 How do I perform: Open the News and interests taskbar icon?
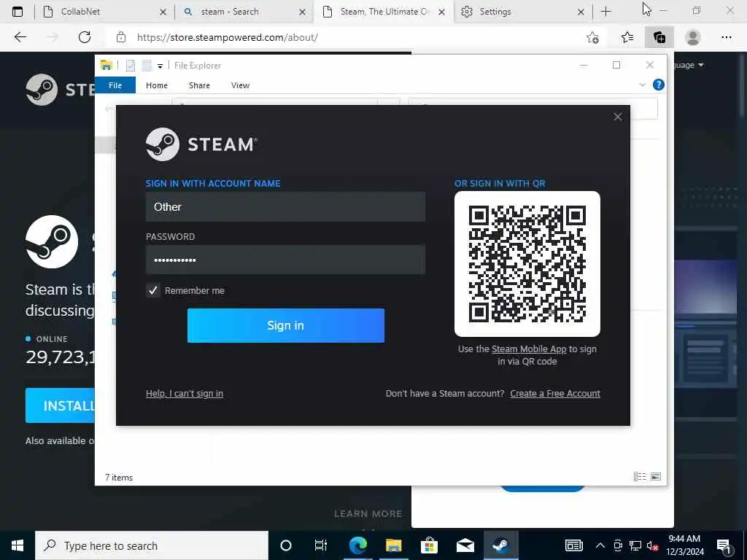click(x=574, y=545)
